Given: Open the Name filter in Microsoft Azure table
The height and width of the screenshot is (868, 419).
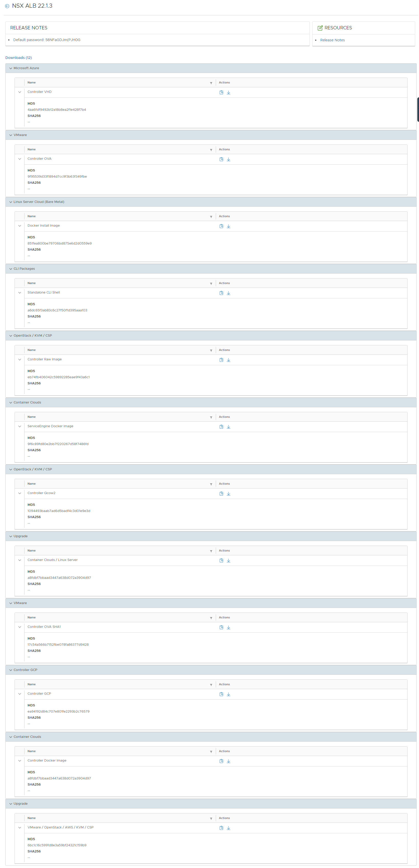Looking at the screenshot, I should click(211, 83).
